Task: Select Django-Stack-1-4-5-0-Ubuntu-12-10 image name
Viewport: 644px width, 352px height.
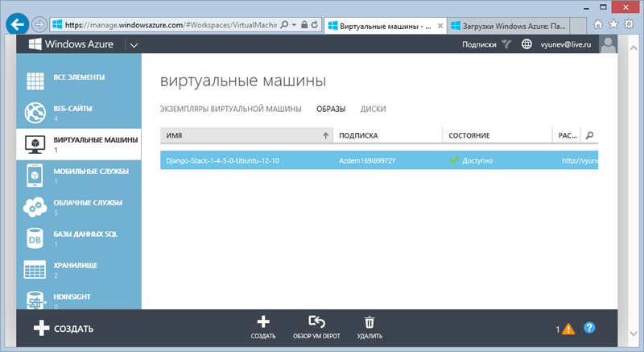Action: click(x=223, y=160)
